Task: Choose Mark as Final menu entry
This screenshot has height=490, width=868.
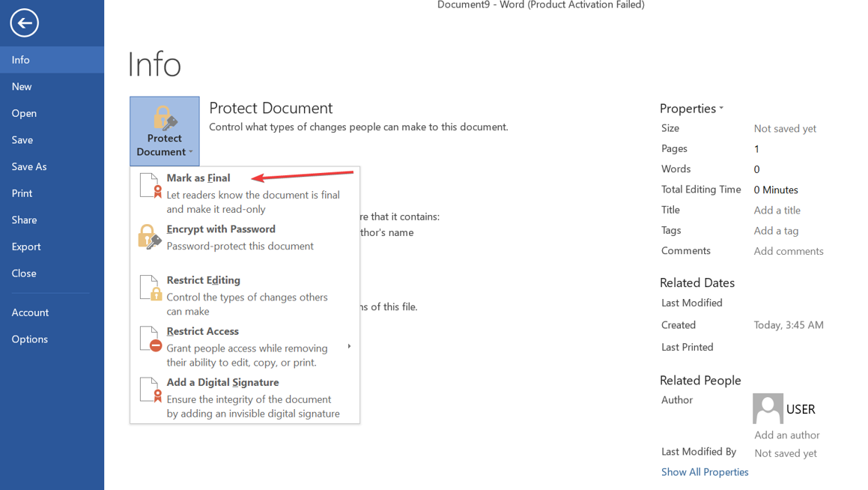Action: pos(198,178)
